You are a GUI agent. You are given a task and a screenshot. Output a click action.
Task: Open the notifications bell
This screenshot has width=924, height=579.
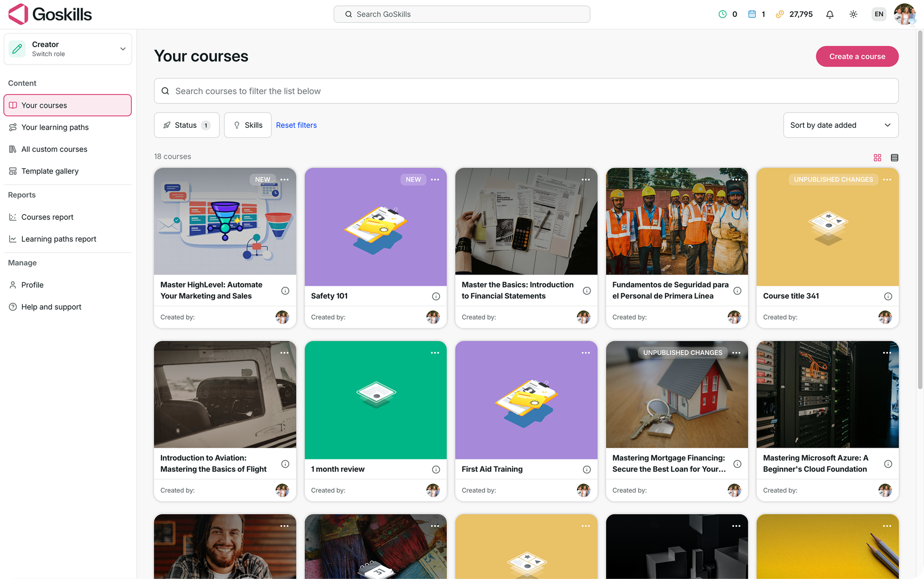[830, 14]
